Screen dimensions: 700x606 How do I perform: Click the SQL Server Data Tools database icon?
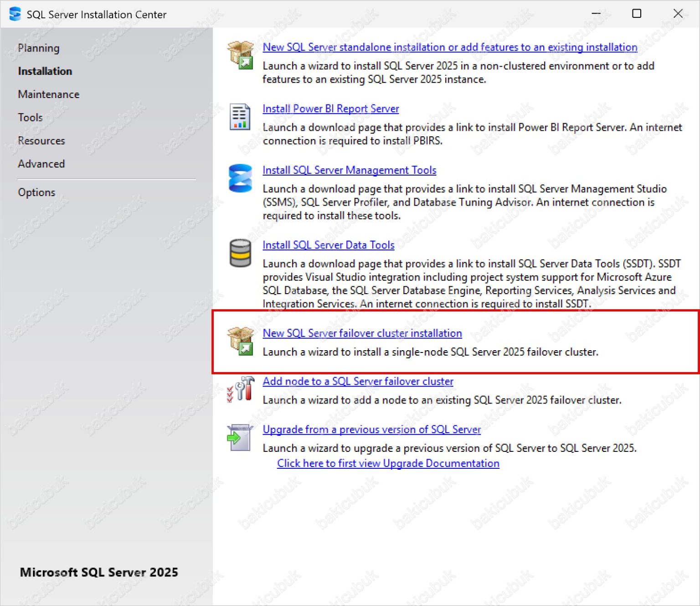coord(240,254)
